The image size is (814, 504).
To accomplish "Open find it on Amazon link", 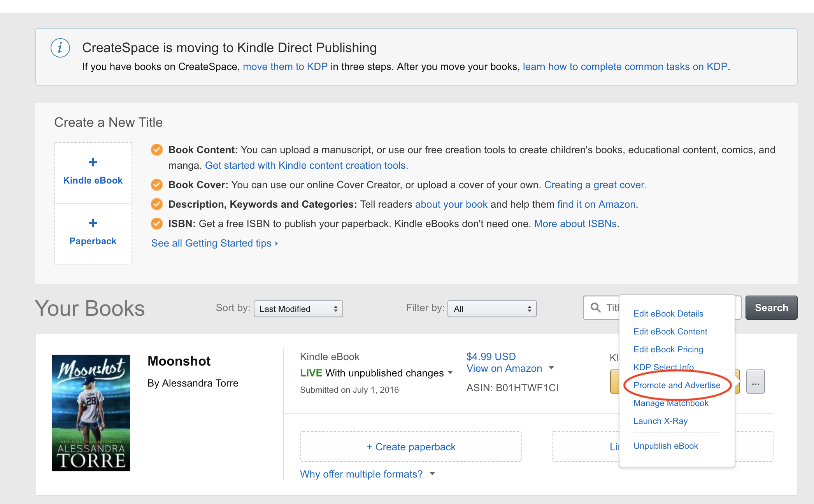I will click(x=596, y=204).
